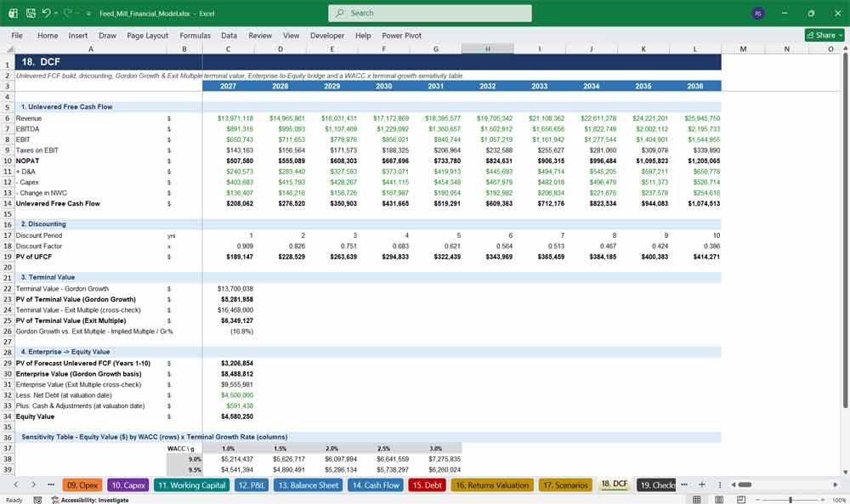The height and width of the screenshot is (504, 850).
Task: Switch to the 16. Returns Valuation sheet tab
Action: click(x=492, y=485)
